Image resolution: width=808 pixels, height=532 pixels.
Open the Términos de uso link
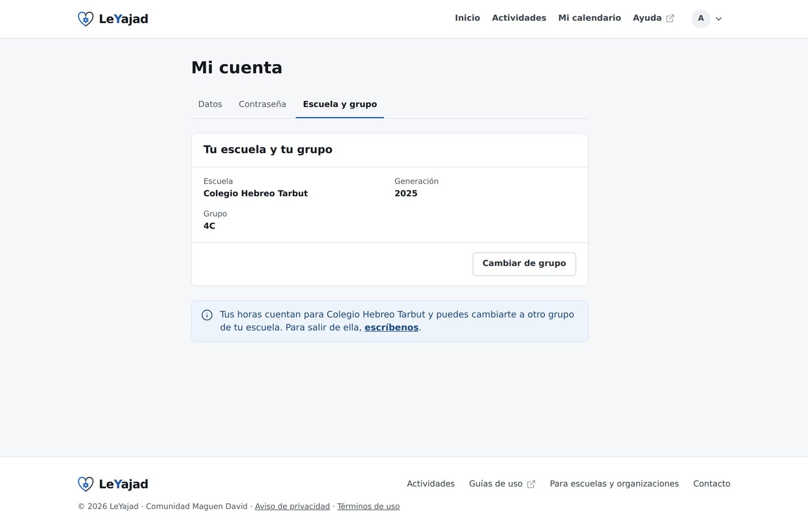368,506
